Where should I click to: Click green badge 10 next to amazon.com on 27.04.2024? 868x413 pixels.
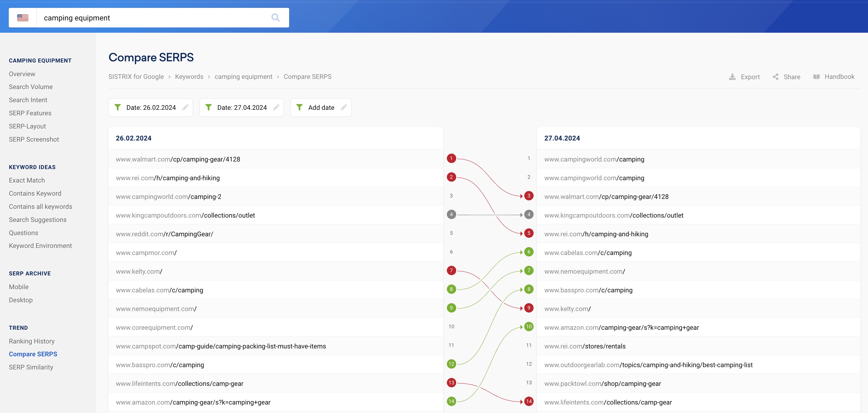[x=529, y=327]
